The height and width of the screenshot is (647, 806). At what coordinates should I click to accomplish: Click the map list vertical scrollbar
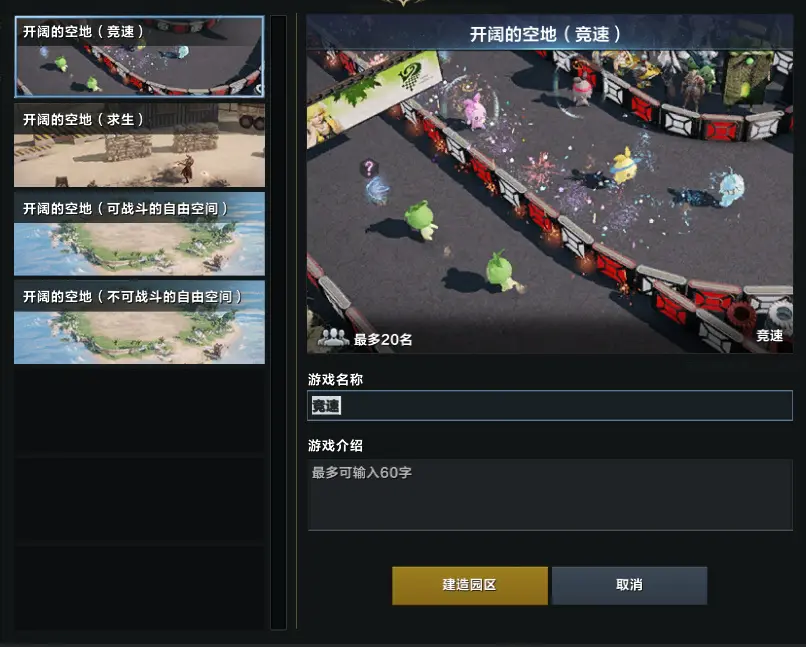click(278, 322)
